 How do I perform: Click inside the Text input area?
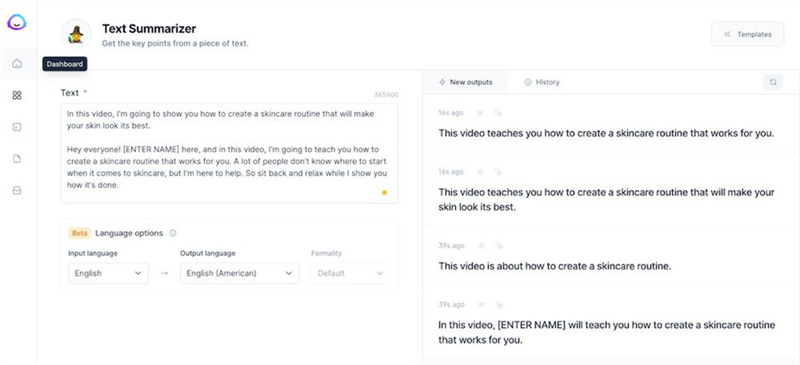point(229,154)
